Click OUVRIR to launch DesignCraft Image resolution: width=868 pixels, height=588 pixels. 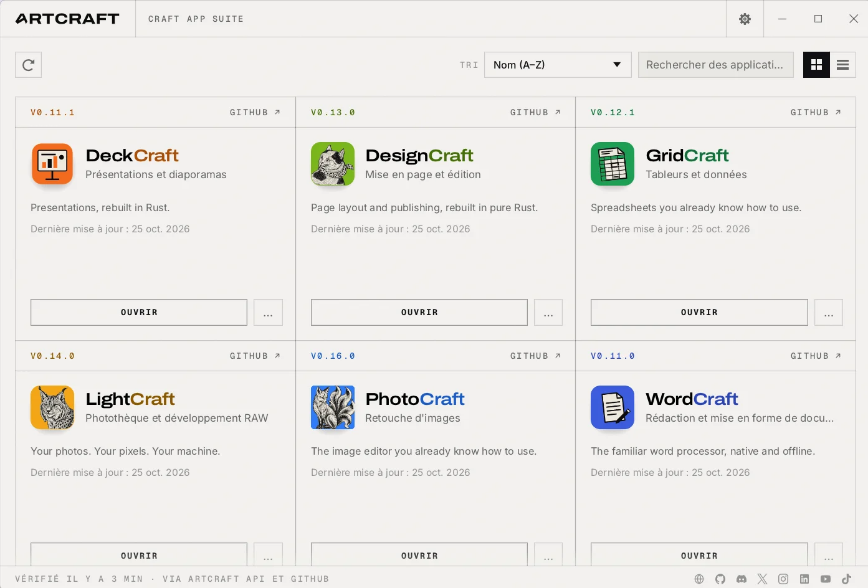point(419,313)
